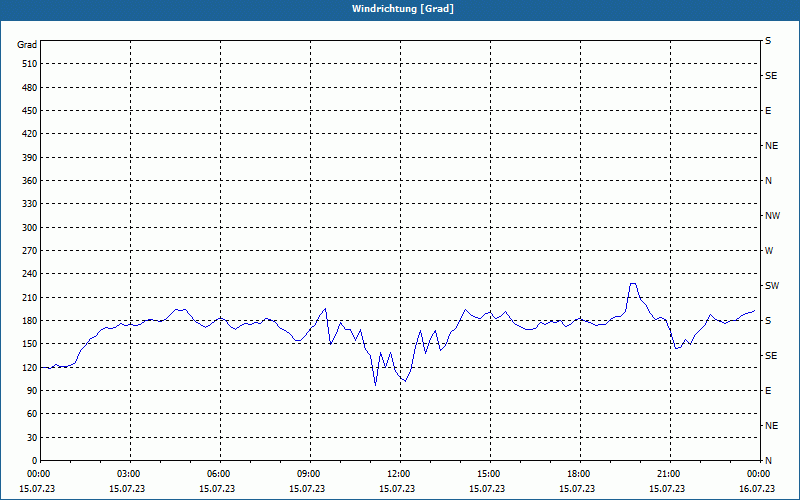The height and width of the screenshot is (500, 800).
Task: Select the 180 degree tick label
Action: coord(30,321)
